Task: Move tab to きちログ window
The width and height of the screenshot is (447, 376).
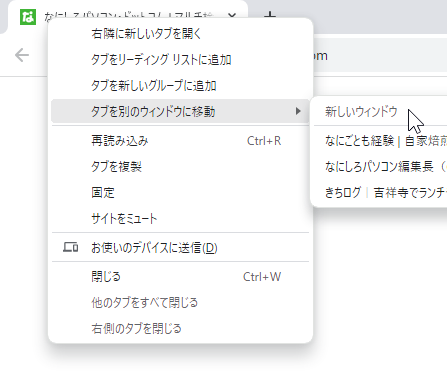Action: pos(380,193)
